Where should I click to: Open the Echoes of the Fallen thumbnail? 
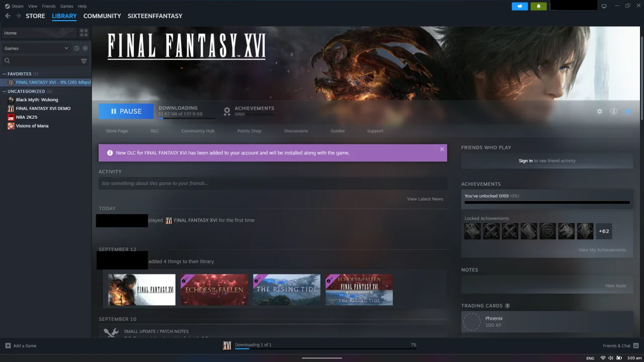click(214, 290)
